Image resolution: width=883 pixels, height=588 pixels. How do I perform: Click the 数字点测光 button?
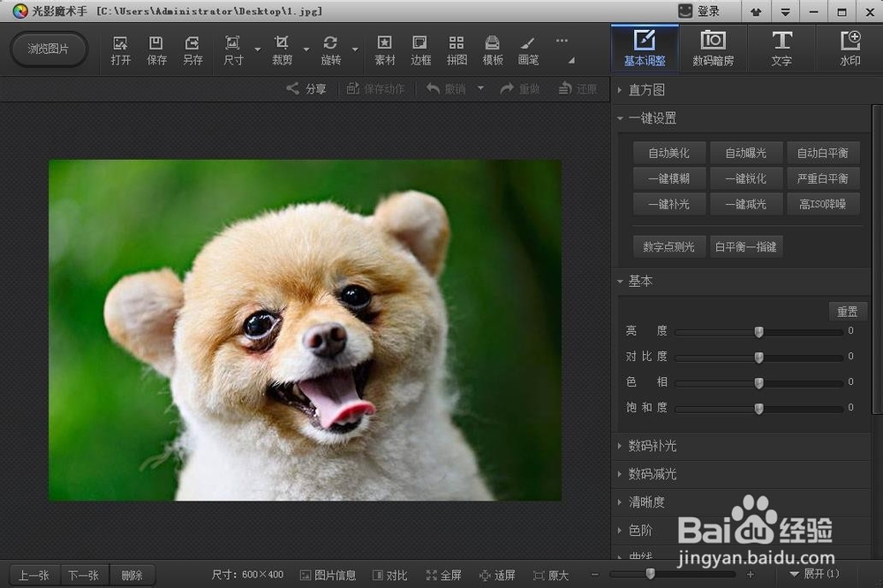click(x=669, y=246)
